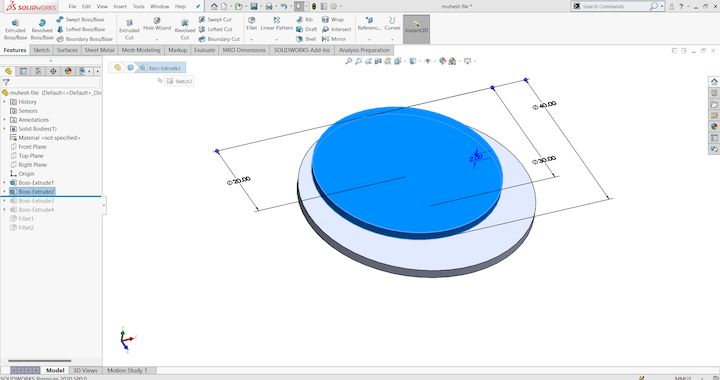Viewport: 720px width, 380px height.
Task: Open the Search Commands dropdown arrow
Action: tap(662, 6)
